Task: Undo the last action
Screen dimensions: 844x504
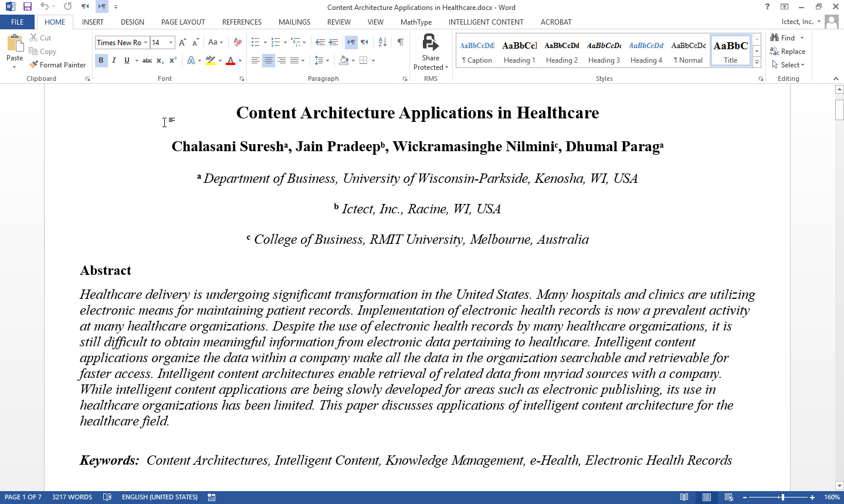Action: [x=44, y=7]
